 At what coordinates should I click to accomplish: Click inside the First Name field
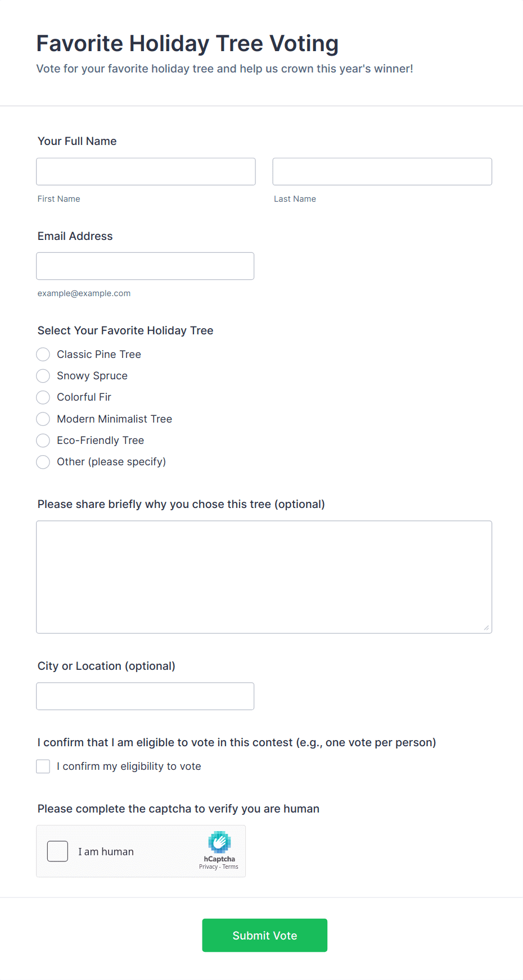(145, 171)
